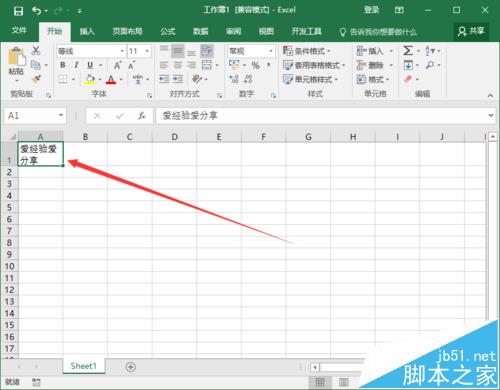This screenshot has height=390, width=500.
Task: Open the number format dropdown
Action: tap(271, 51)
